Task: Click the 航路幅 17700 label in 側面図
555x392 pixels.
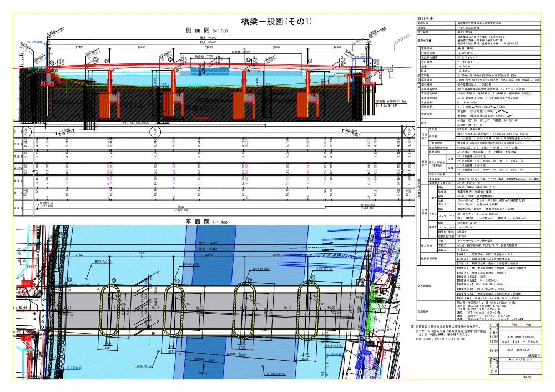Action: [x=204, y=56]
